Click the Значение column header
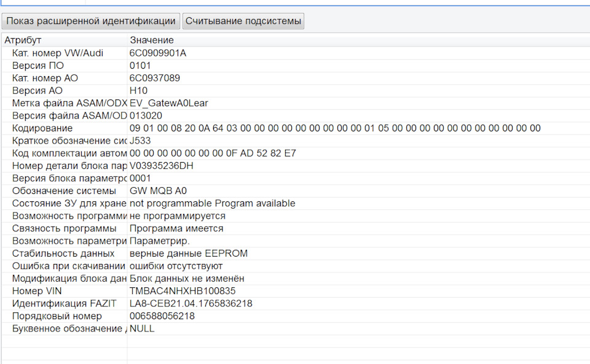 click(152, 41)
